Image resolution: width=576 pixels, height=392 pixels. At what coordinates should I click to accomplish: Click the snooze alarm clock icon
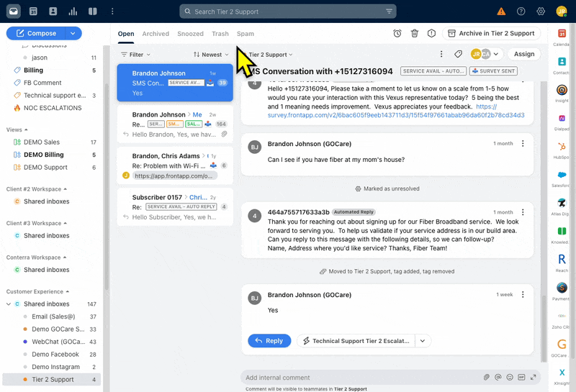click(397, 33)
